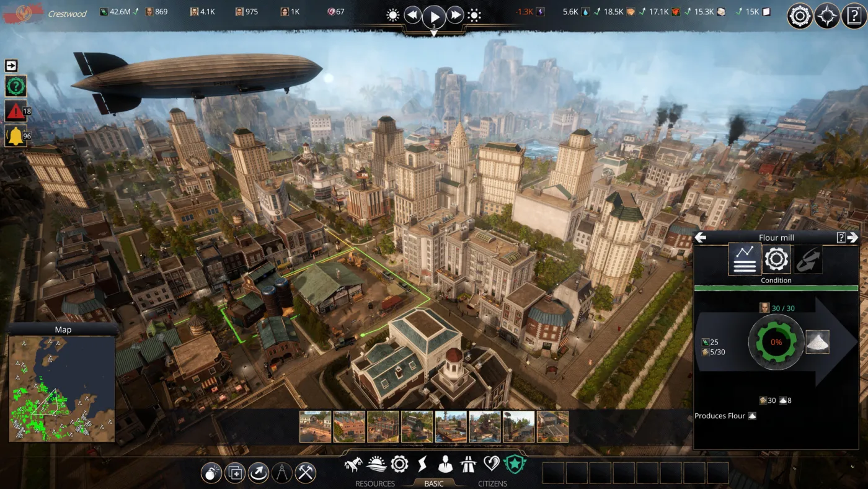868x489 pixels.
Task: Go to previous building with left arrow
Action: click(x=701, y=237)
